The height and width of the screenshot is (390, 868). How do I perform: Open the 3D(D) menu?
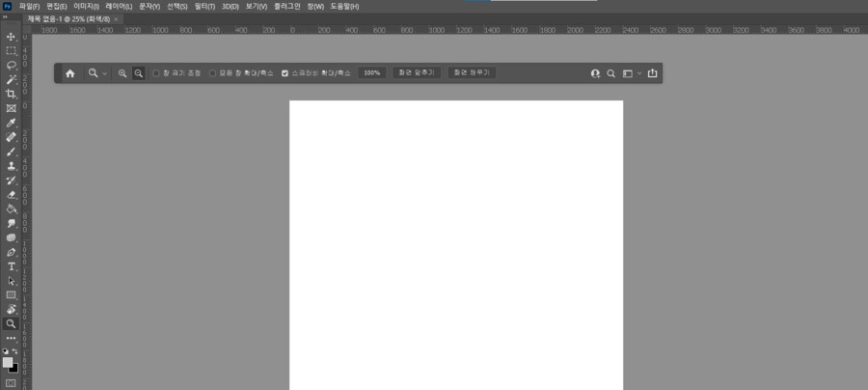(x=231, y=7)
